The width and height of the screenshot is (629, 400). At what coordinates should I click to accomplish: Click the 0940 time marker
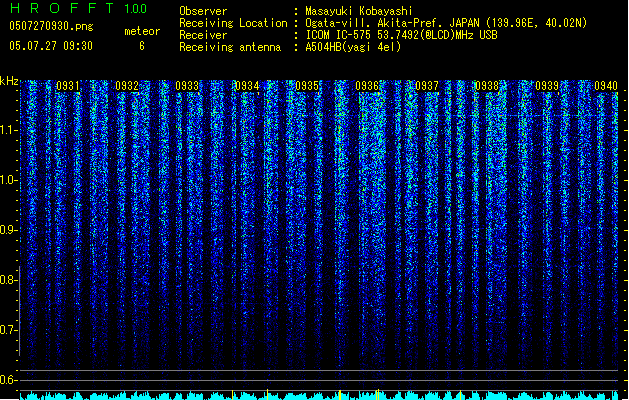[606, 86]
